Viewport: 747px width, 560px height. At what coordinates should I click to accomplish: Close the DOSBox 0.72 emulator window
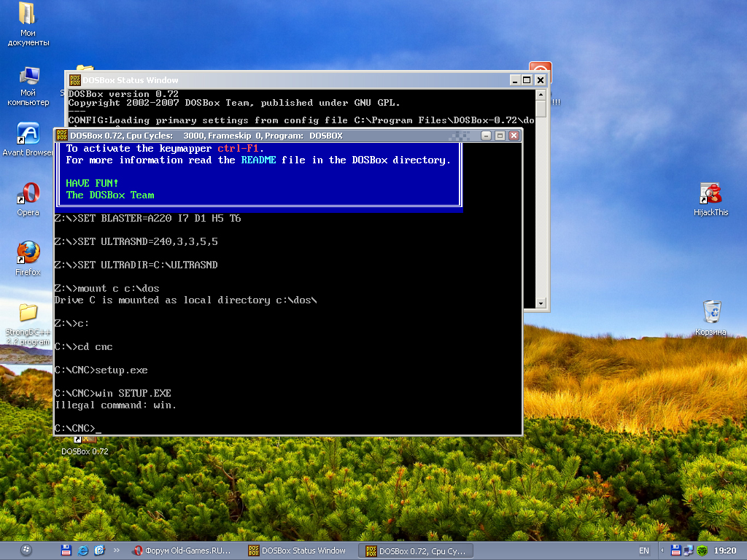(x=514, y=136)
